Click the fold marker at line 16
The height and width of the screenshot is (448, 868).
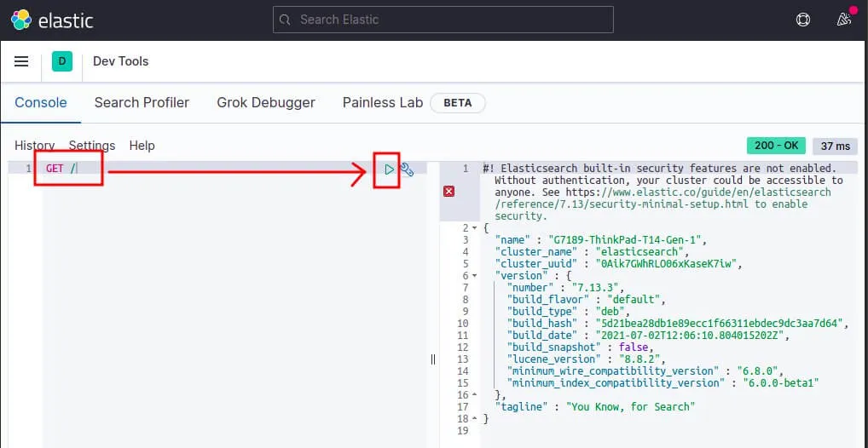coord(474,395)
